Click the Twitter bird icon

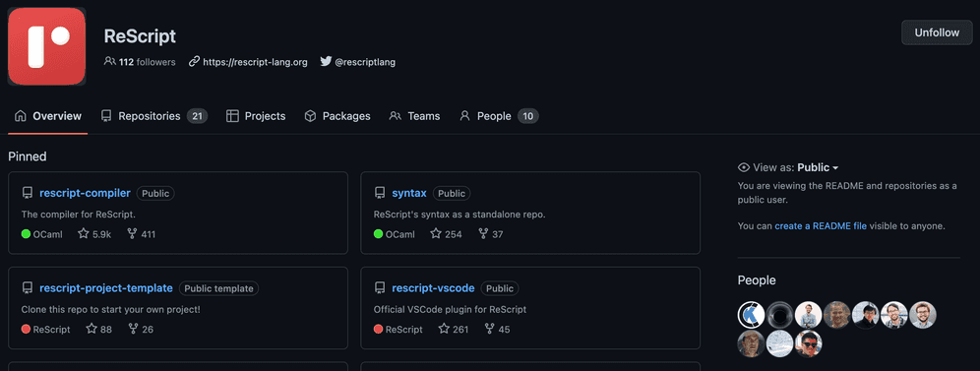pyautogui.click(x=326, y=61)
